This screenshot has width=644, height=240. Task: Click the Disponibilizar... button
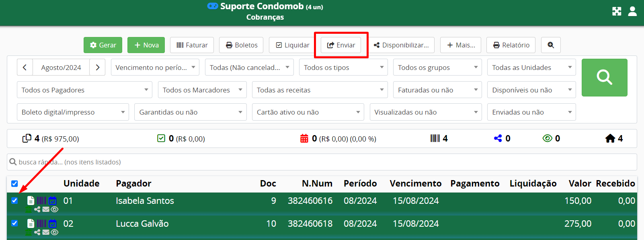pos(401,45)
